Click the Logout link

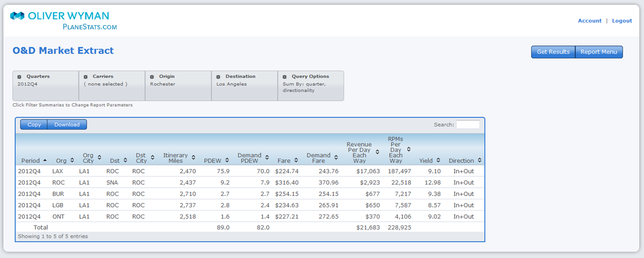pyautogui.click(x=622, y=20)
